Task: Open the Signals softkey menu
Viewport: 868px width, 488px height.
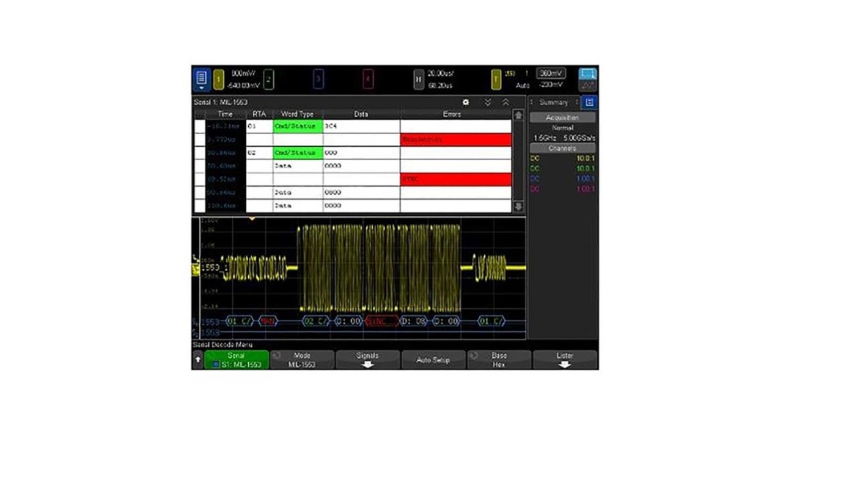Action: 367,360
